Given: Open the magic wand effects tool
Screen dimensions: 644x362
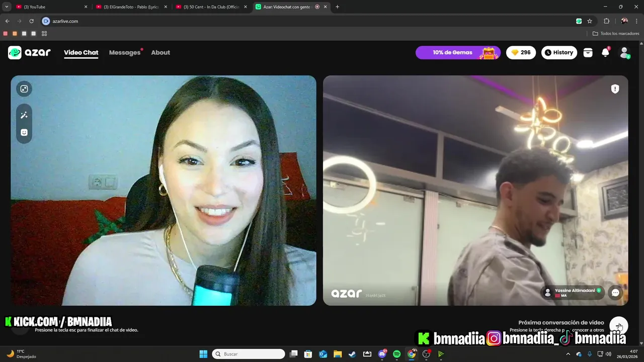Looking at the screenshot, I should [x=24, y=115].
